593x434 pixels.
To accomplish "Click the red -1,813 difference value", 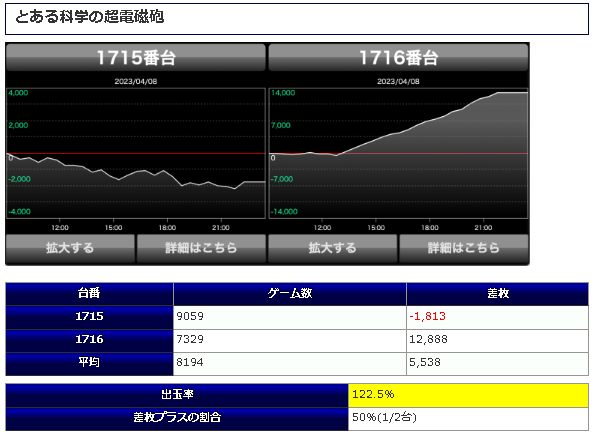I will [427, 316].
